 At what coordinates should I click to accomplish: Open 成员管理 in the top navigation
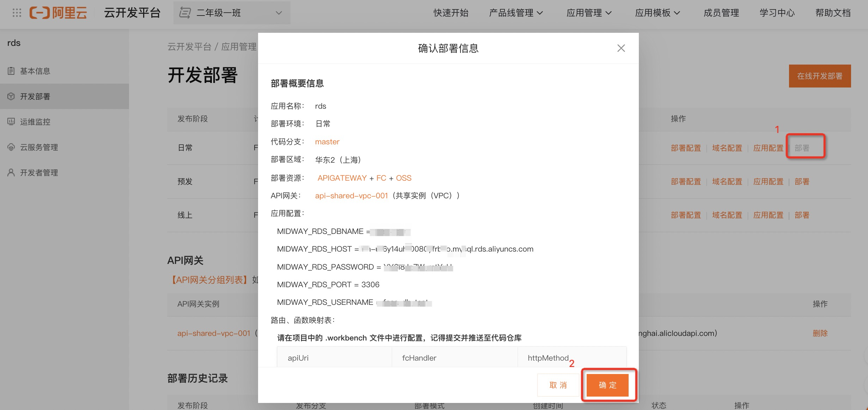coord(721,13)
